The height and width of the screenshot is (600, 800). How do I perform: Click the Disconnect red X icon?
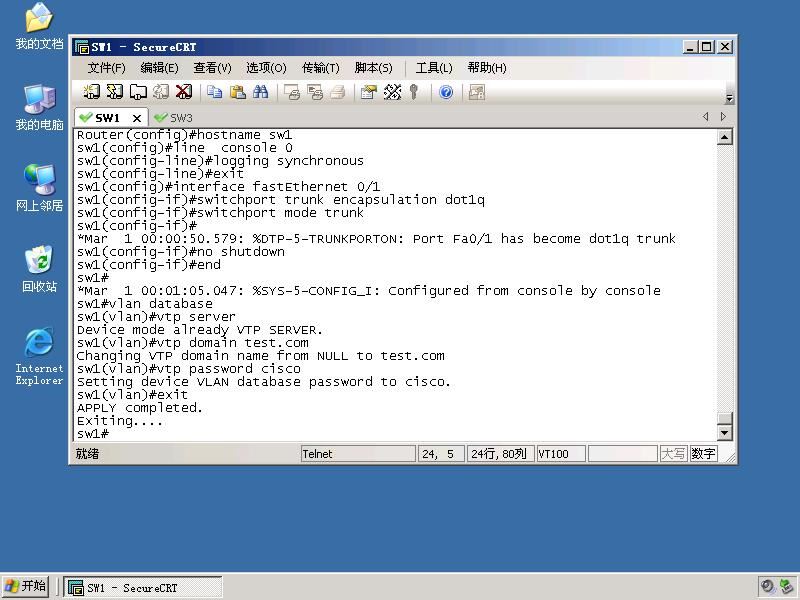coord(184,92)
